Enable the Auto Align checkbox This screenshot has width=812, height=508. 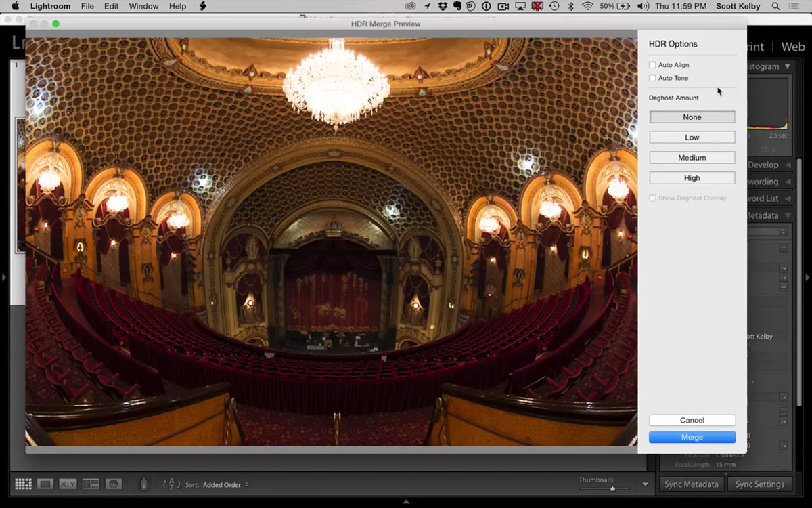pyautogui.click(x=652, y=65)
